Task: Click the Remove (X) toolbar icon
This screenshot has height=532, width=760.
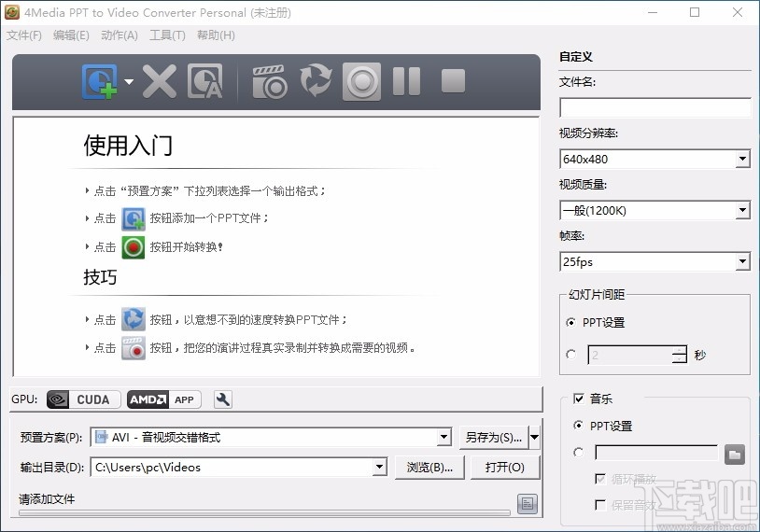Action: (x=160, y=81)
